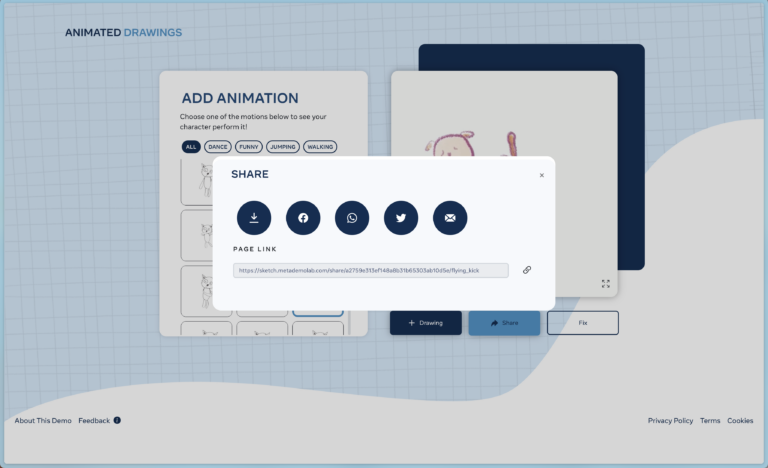Filter motions by DANCE
Viewport: 768px width, 468px height.
(x=218, y=147)
